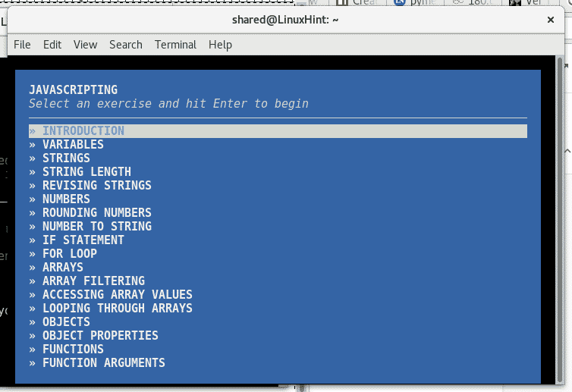Click the shared@LinuxHint window title bar
This screenshot has height=392, width=572.
pos(285,20)
